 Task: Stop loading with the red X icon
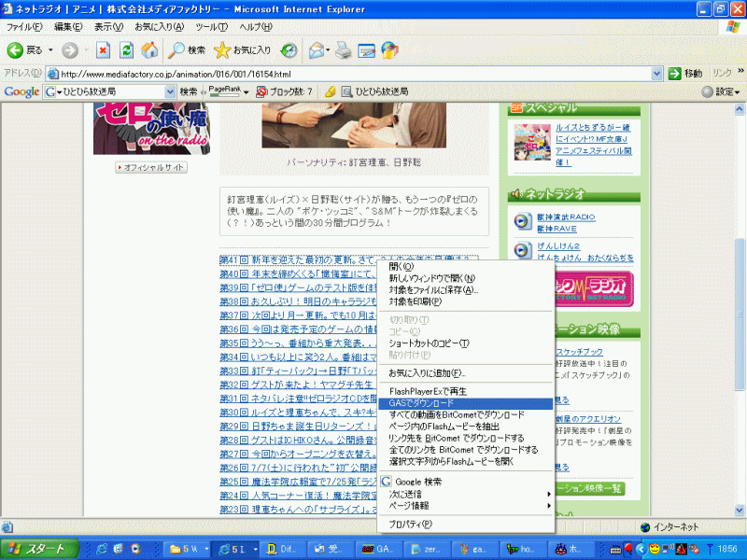pyautogui.click(x=103, y=50)
